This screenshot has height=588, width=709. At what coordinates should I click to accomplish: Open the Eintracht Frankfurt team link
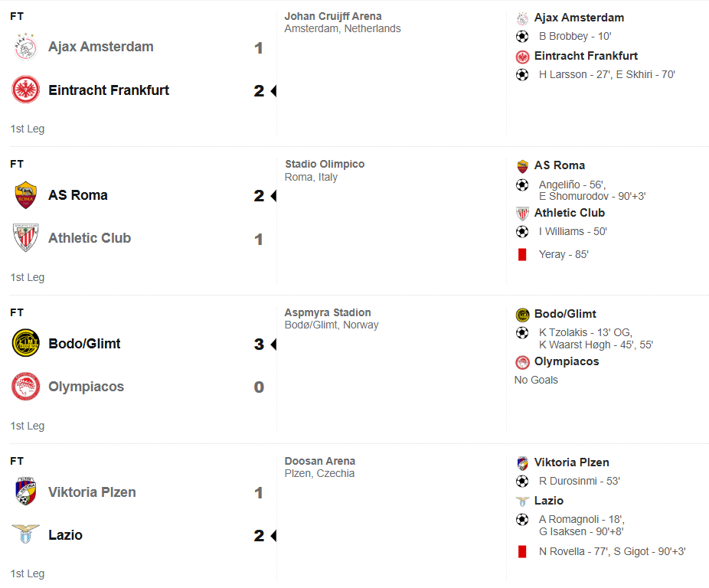109,90
